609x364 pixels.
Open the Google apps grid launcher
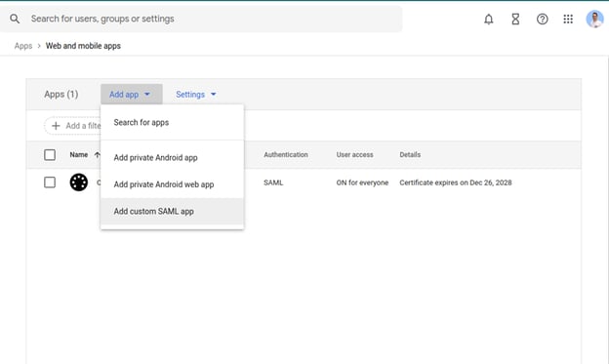tap(568, 20)
